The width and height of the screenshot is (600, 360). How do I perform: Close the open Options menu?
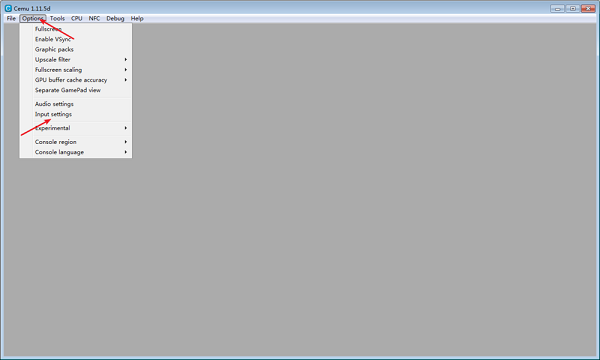coord(33,18)
